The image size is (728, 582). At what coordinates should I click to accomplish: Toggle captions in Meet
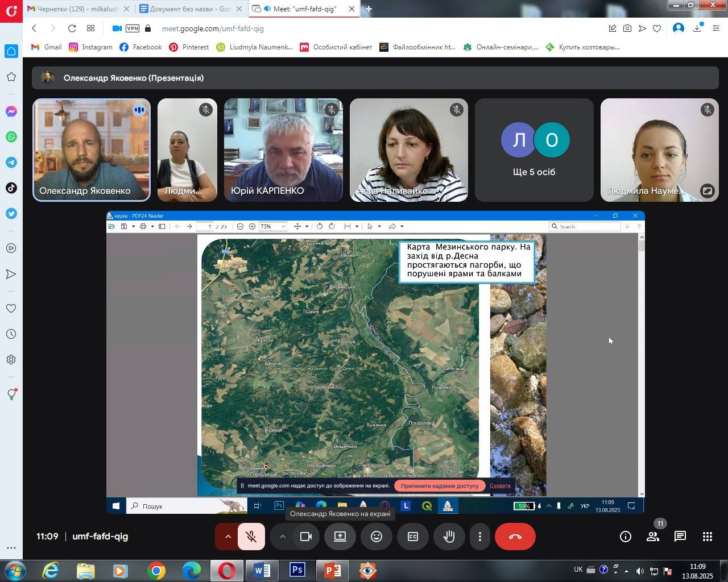click(413, 537)
